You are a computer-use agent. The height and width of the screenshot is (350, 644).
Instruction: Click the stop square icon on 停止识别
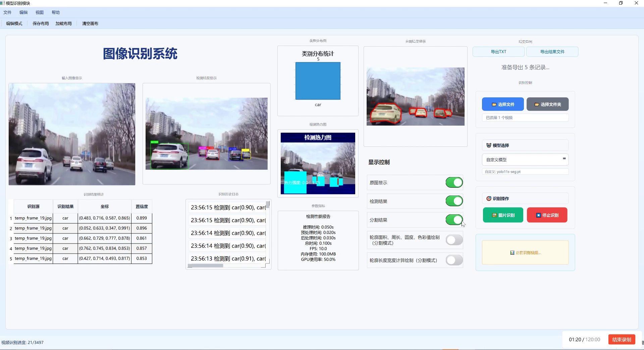pos(538,215)
